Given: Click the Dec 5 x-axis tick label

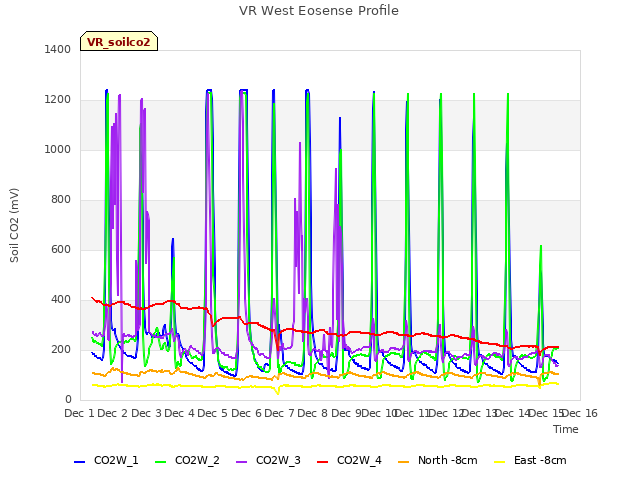Looking at the screenshot, I should [212, 413].
